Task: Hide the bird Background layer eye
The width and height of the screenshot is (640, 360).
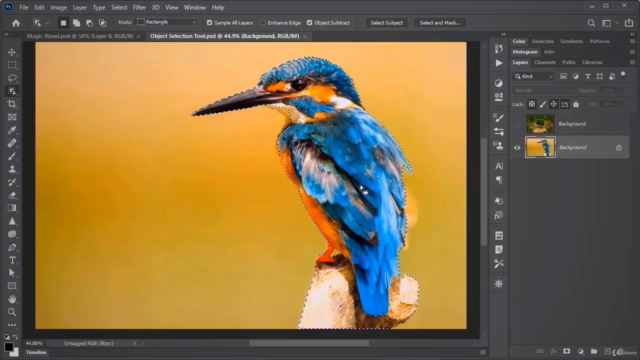Action: (x=517, y=148)
